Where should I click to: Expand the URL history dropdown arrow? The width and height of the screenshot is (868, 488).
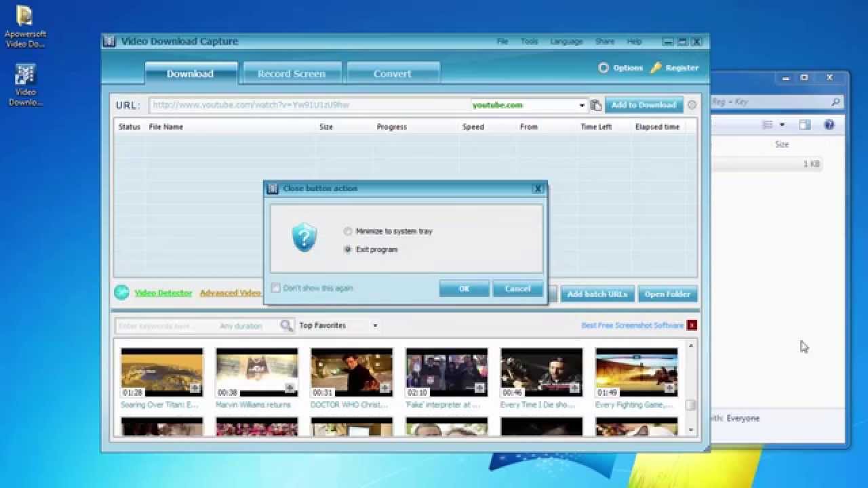(x=582, y=105)
